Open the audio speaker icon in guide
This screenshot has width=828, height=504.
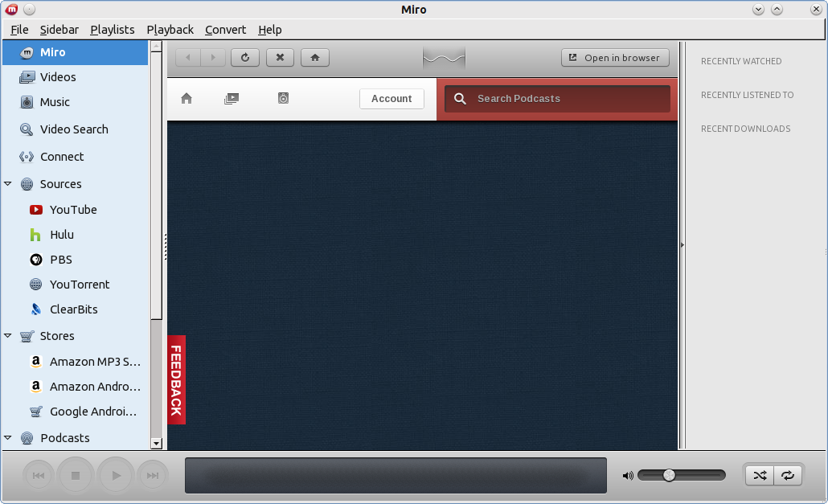coord(283,98)
